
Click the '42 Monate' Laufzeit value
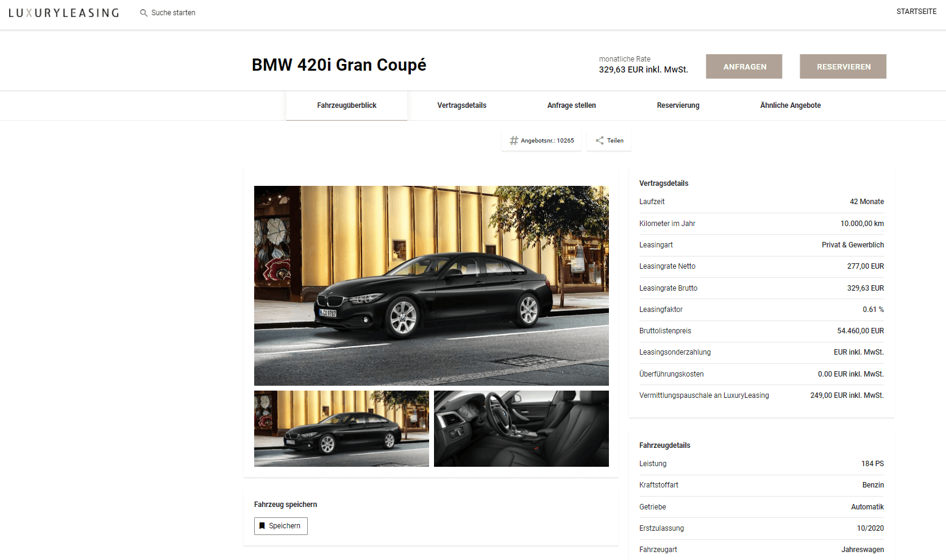(867, 202)
